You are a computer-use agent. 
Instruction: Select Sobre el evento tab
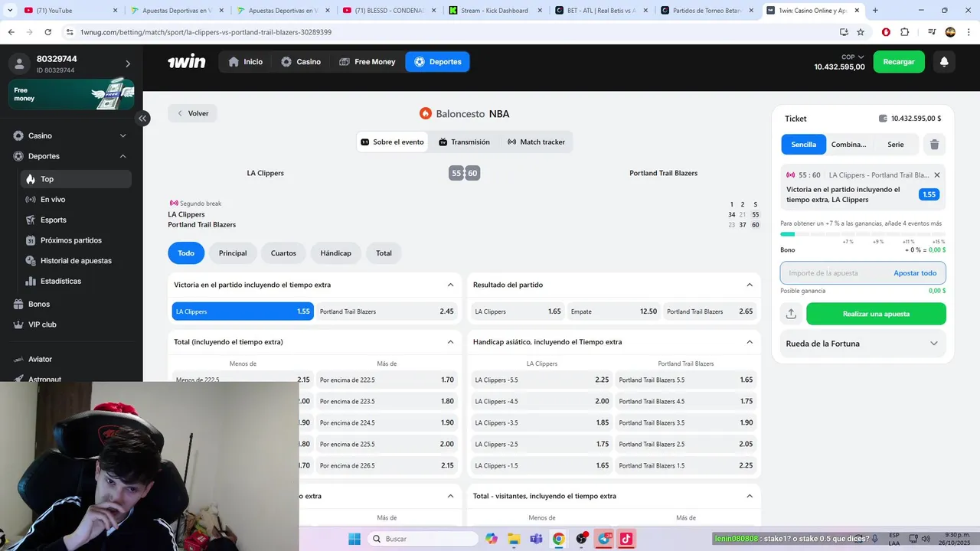pos(392,142)
